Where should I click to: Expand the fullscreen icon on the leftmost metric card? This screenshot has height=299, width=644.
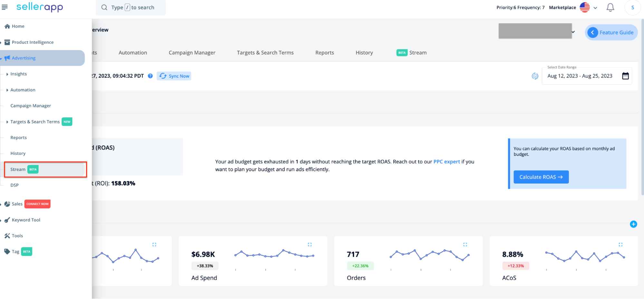pyautogui.click(x=154, y=244)
